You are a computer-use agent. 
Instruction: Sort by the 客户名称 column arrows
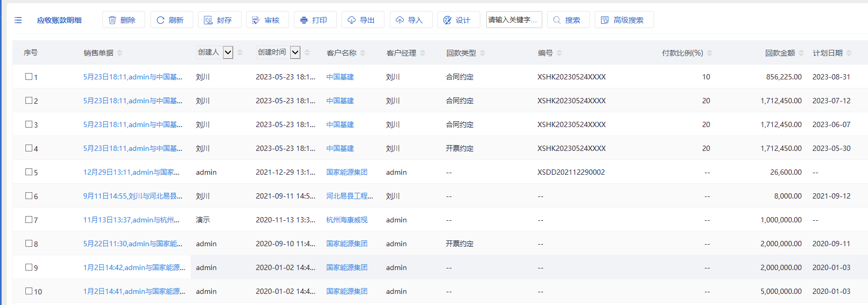tap(363, 53)
